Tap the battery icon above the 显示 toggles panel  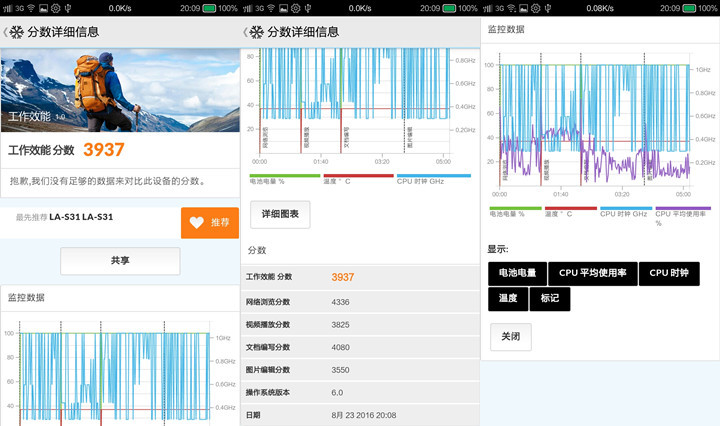tap(690, 7)
